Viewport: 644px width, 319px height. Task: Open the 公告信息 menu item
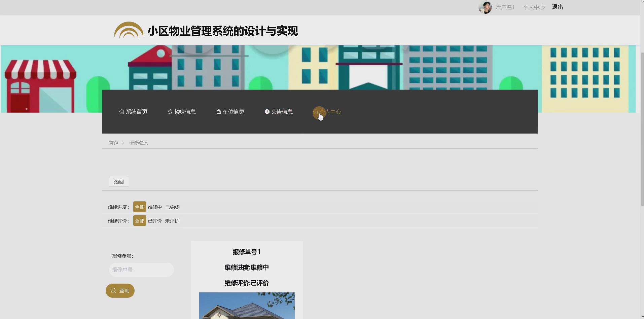coord(282,111)
